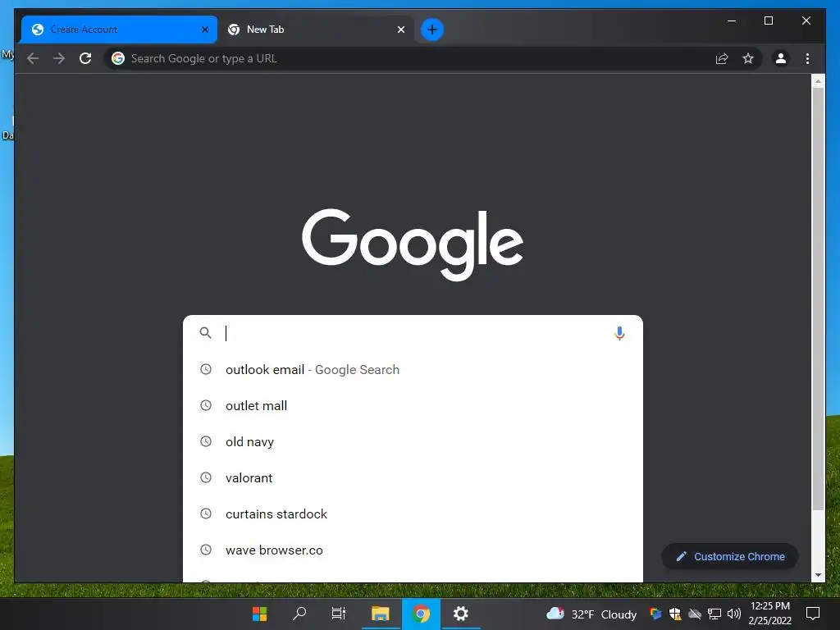Viewport: 840px width, 630px height.
Task: Open taskbar Search magnifier
Action: (299, 614)
